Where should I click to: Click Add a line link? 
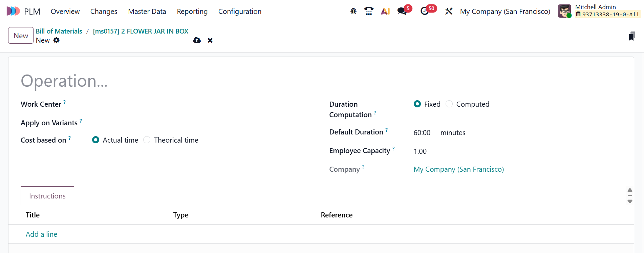click(x=41, y=234)
